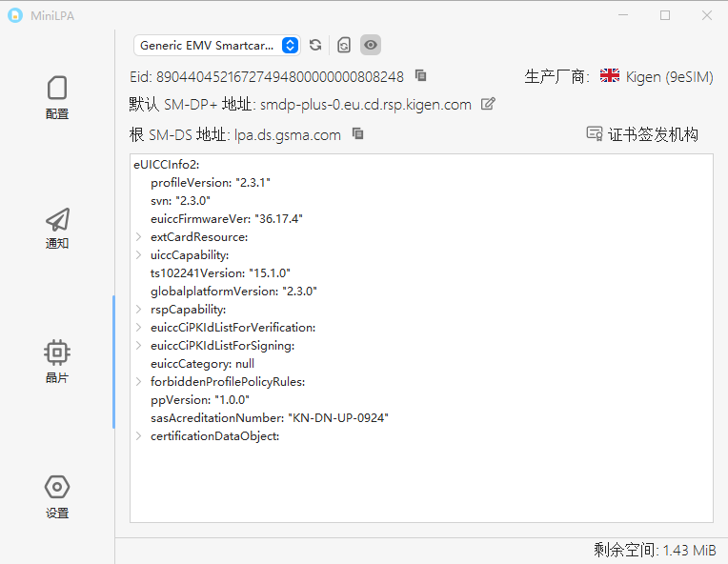Click the Eid number text
Image resolution: width=728 pixels, height=564 pixels.
(x=280, y=76)
